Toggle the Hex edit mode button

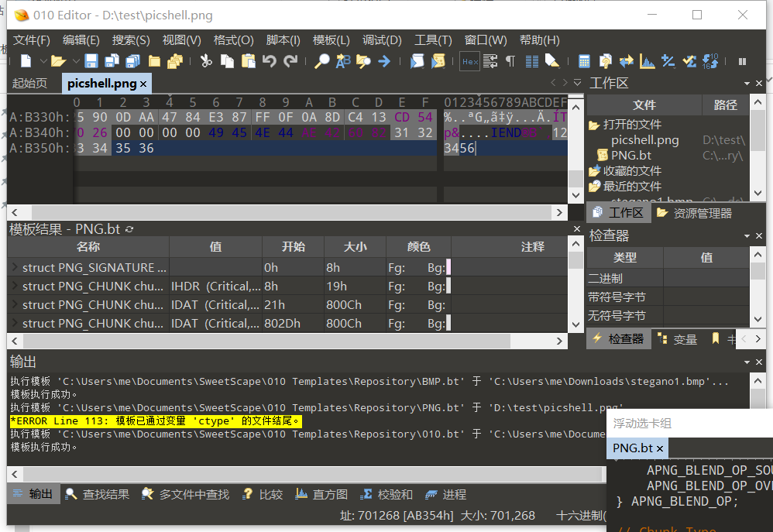[470, 61]
